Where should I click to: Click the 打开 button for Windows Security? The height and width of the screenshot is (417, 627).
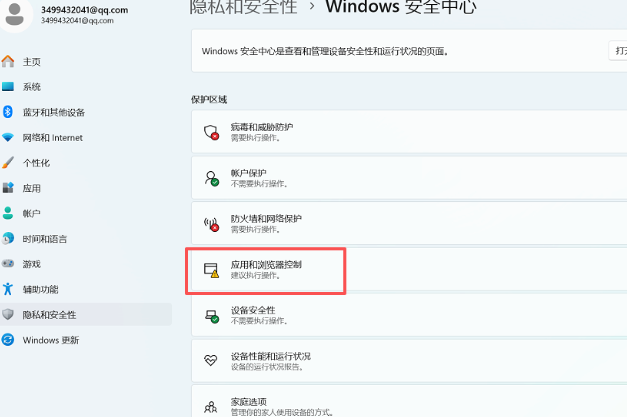click(x=617, y=50)
